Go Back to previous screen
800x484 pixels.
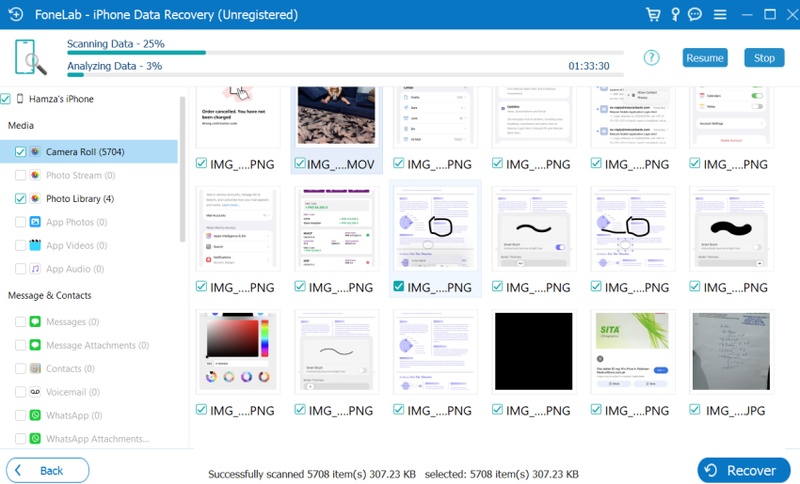click(47, 470)
